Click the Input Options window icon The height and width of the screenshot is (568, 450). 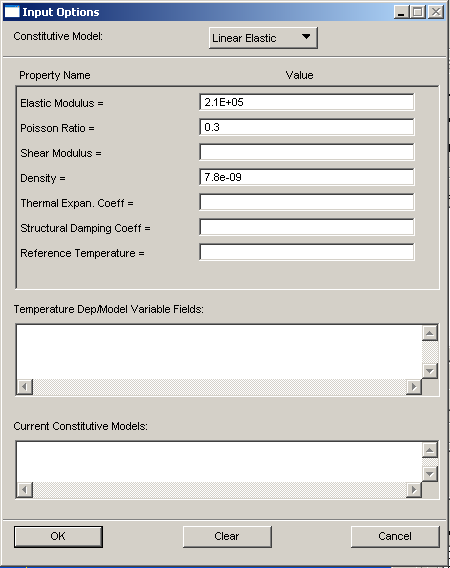point(12,12)
